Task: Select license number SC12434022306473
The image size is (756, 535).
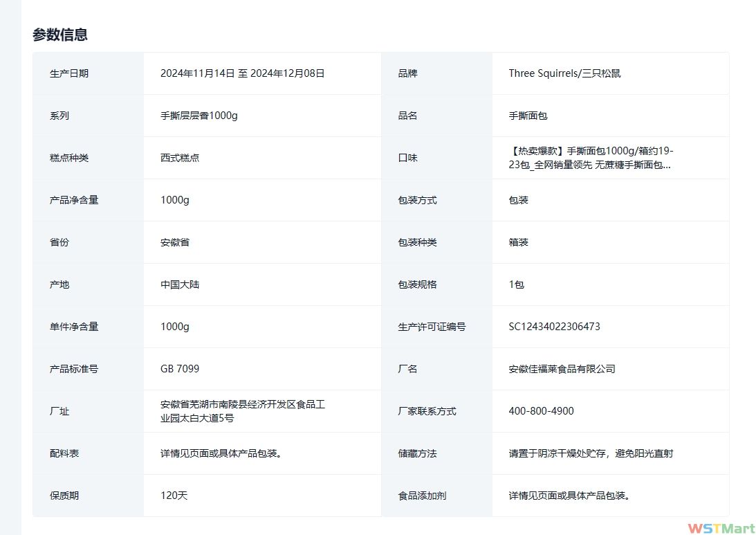Action: pyautogui.click(x=554, y=327)
